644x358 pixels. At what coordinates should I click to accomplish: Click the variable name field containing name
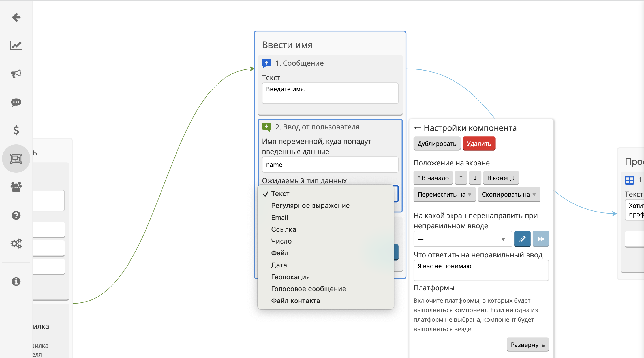(x=330, y=165)
